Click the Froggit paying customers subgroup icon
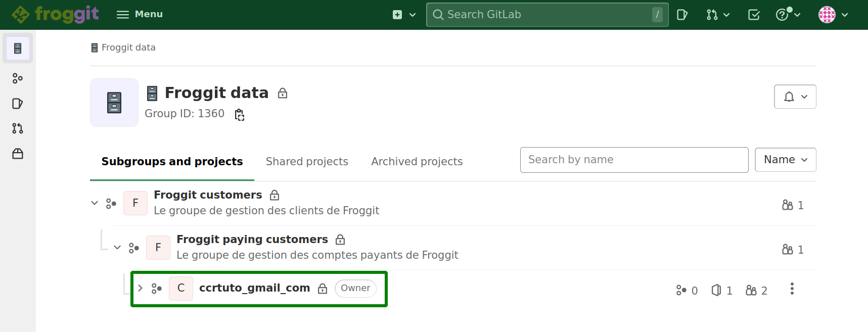868x332 pixels. pos(134,248)
